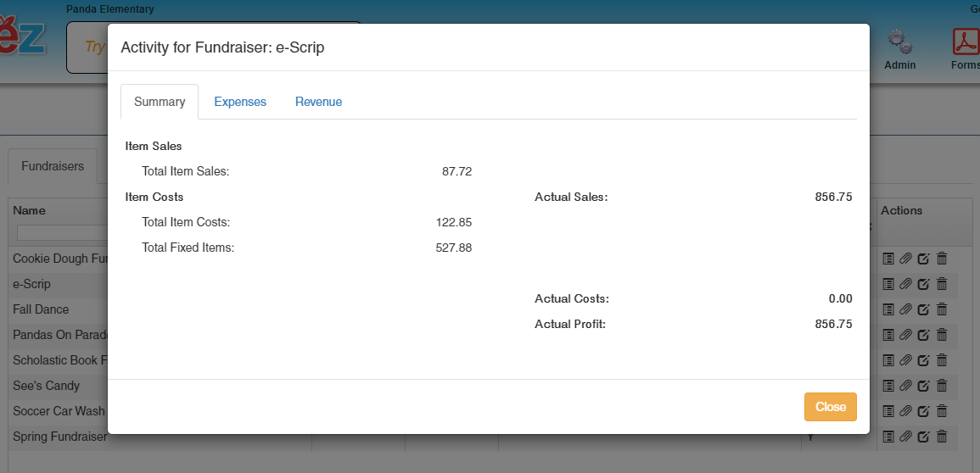Click the paperclip attachment icon for e-Scrip
The width and height of the screenshot is (980, 473).
pos(905,284)
